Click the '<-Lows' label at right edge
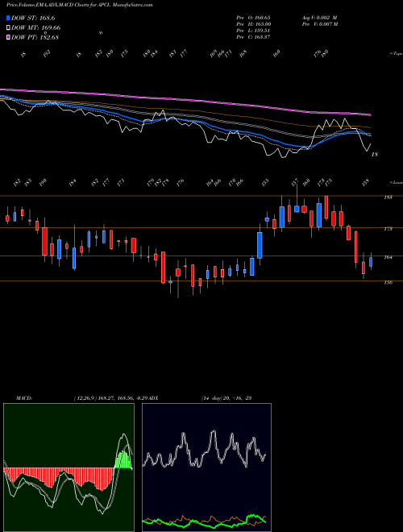 (x=396, y=182)
